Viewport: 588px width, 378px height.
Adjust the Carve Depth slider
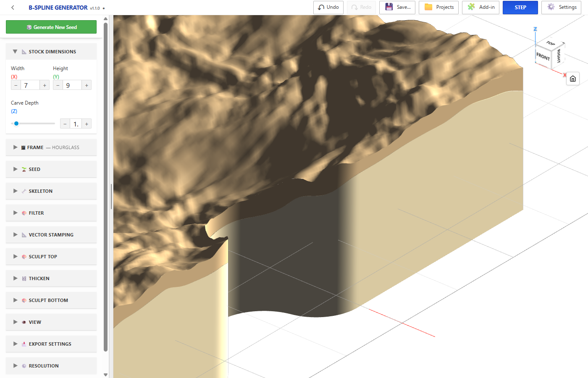click(x=33, y=123)
